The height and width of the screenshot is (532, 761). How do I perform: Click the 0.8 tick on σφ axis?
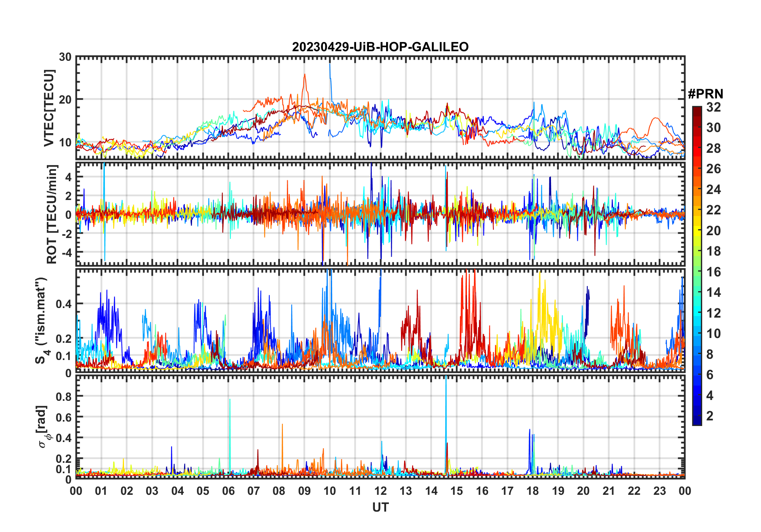(x=64, y=396)
